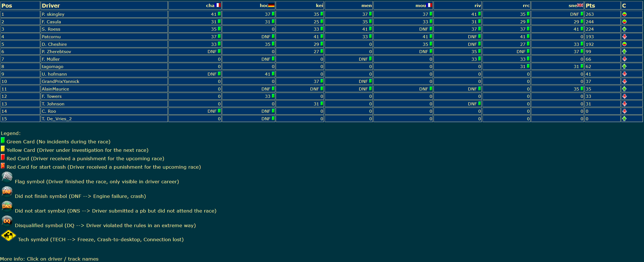The image size is (644, 262).
Task: Click the yellow card swatch in legend
Action: [x=3, y=149]
